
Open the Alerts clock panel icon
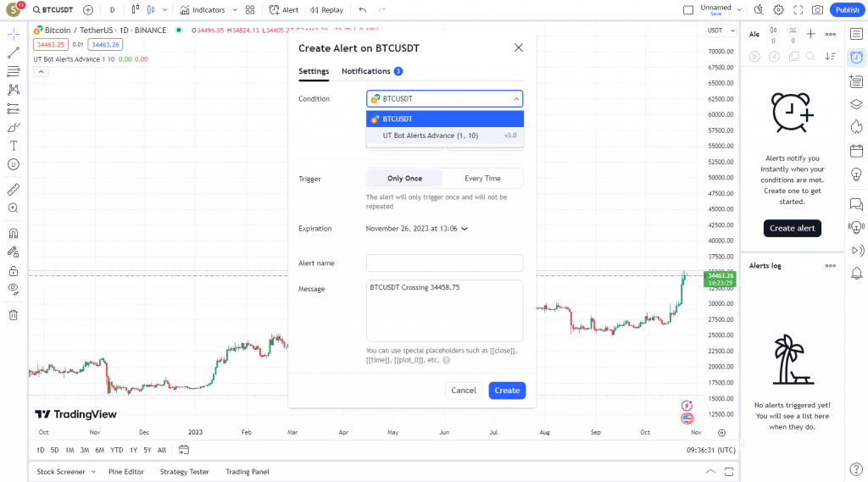pyautogui.click(x=856, y=58)
